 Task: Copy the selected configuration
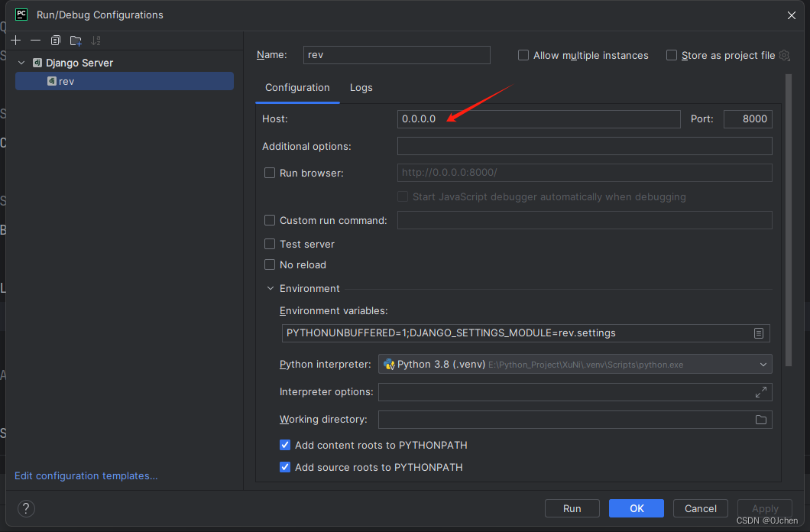pos(55,41)
